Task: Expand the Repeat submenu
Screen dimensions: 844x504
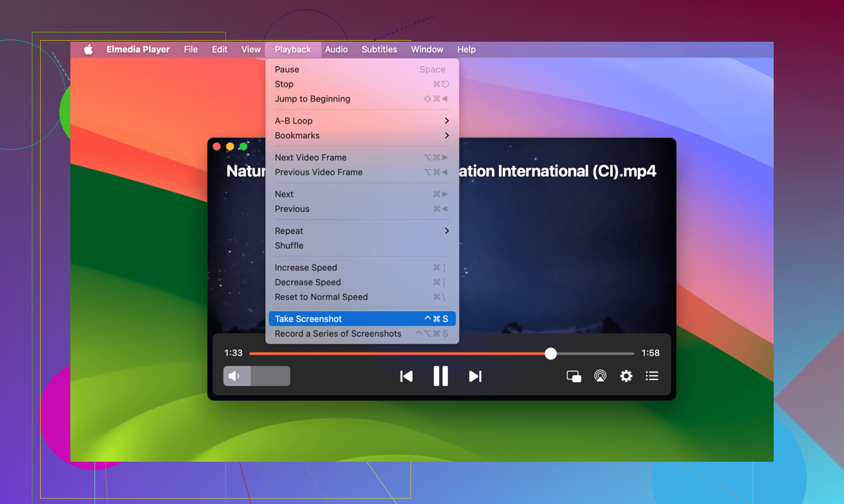Action: 362,231
